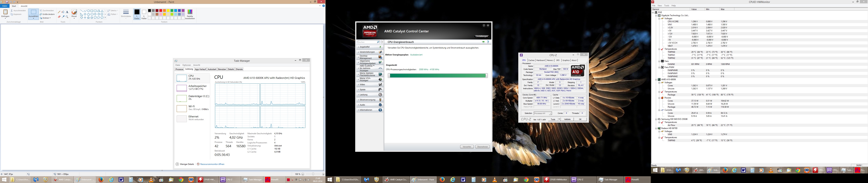Screen dimensions: 868x183
Task: Select the Eraser tool in Paint
Action: click(x=59, y=16)
